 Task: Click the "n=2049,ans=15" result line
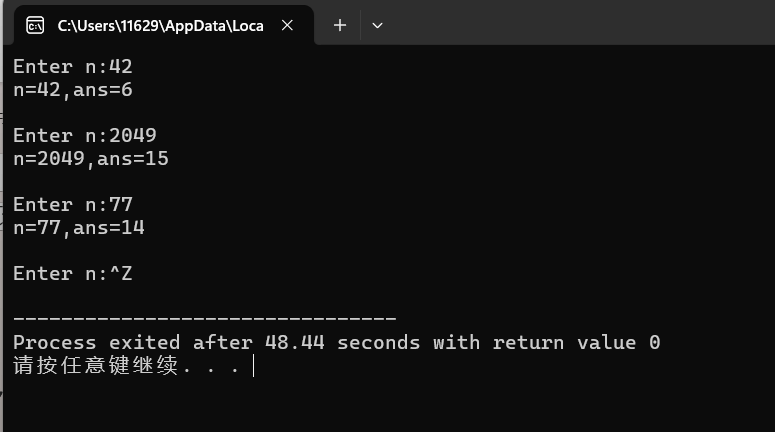pos(91,159)
